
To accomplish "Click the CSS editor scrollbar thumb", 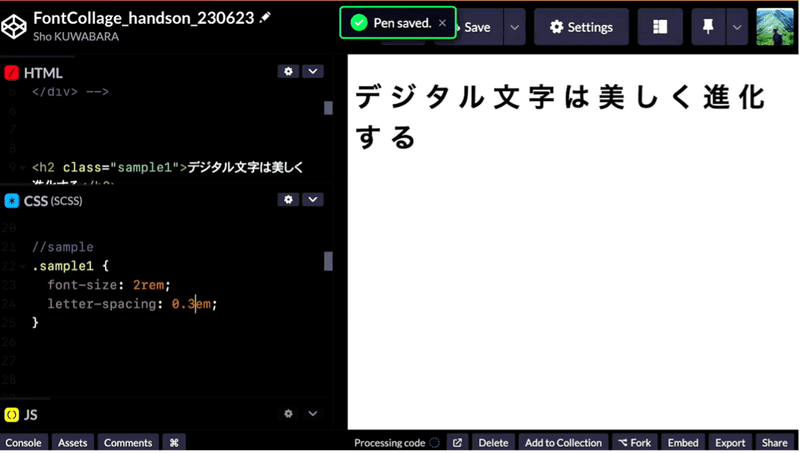I will (328, 261).
